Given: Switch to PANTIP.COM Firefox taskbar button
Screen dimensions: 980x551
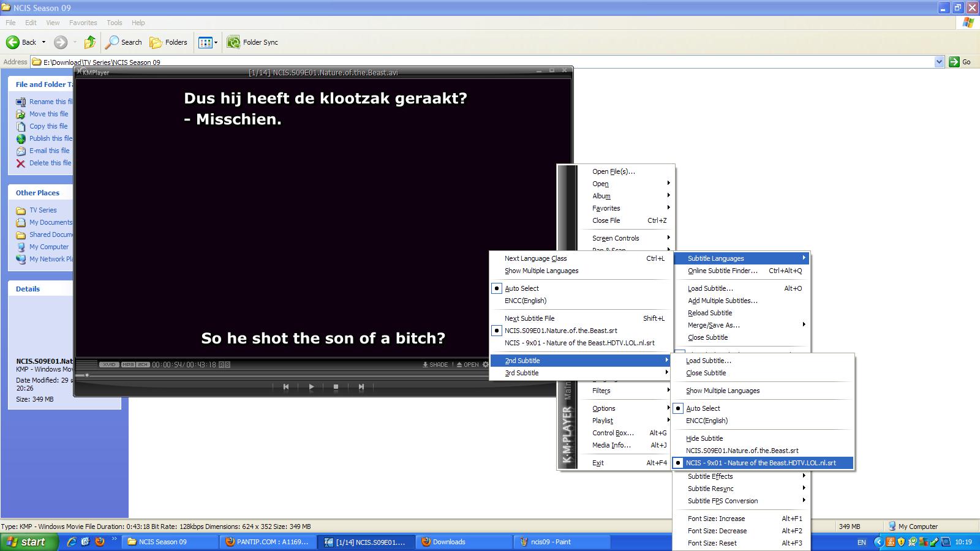Looking at the screenshot, I should pos(268,542).
